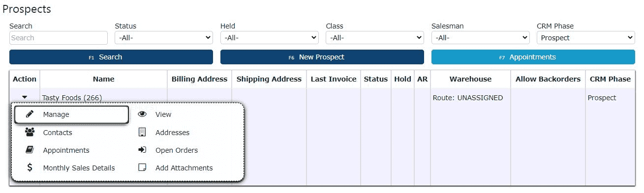The image size is (644, 193).
Task: Click the note icon for Add Attachments
Action: tap(143, 167)
